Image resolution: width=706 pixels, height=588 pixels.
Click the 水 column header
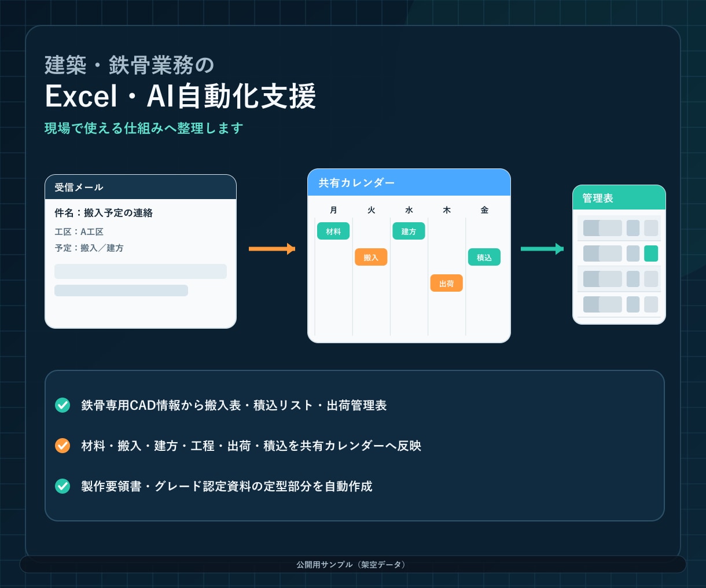coord(409,210)
